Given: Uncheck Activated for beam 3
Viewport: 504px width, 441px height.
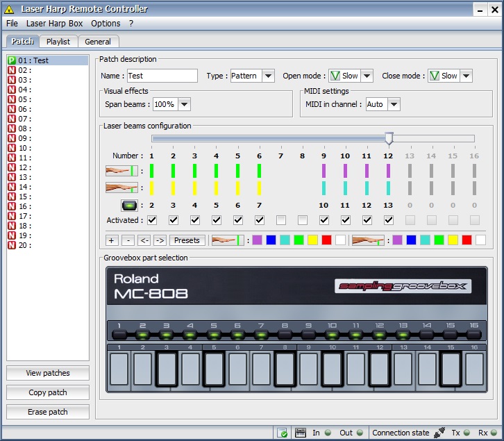Looking at the screenshot, I should [195, 220].
